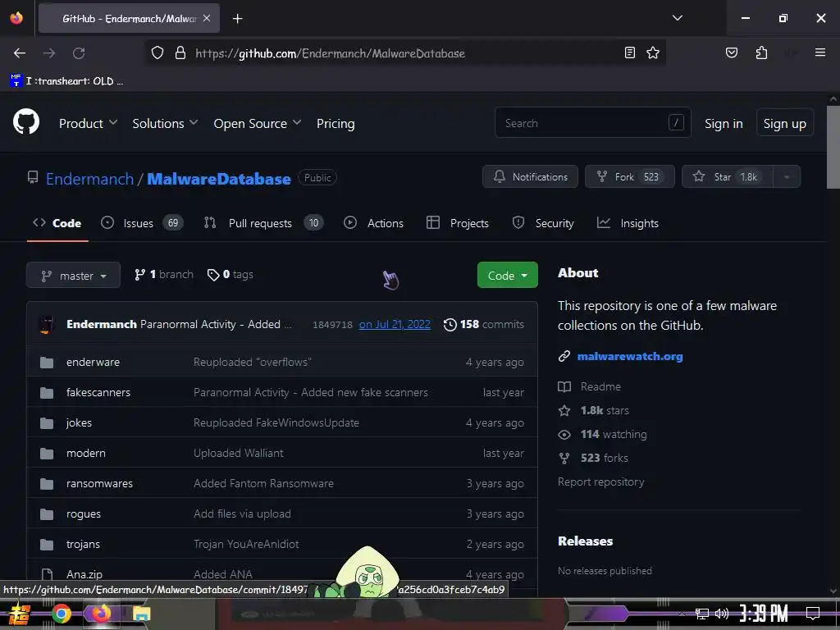Open the Actions tab
840x630 pixels.
[373, 223]
